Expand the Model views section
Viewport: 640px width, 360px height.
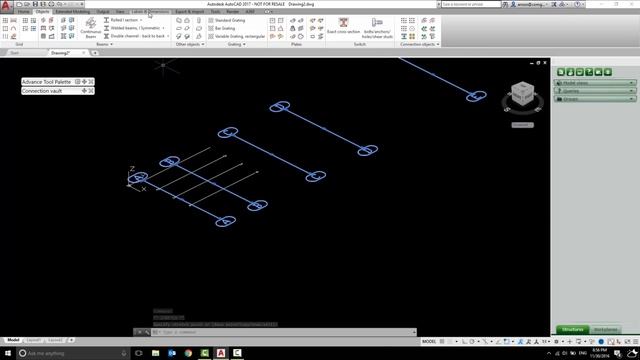click(x=595, y=83)
